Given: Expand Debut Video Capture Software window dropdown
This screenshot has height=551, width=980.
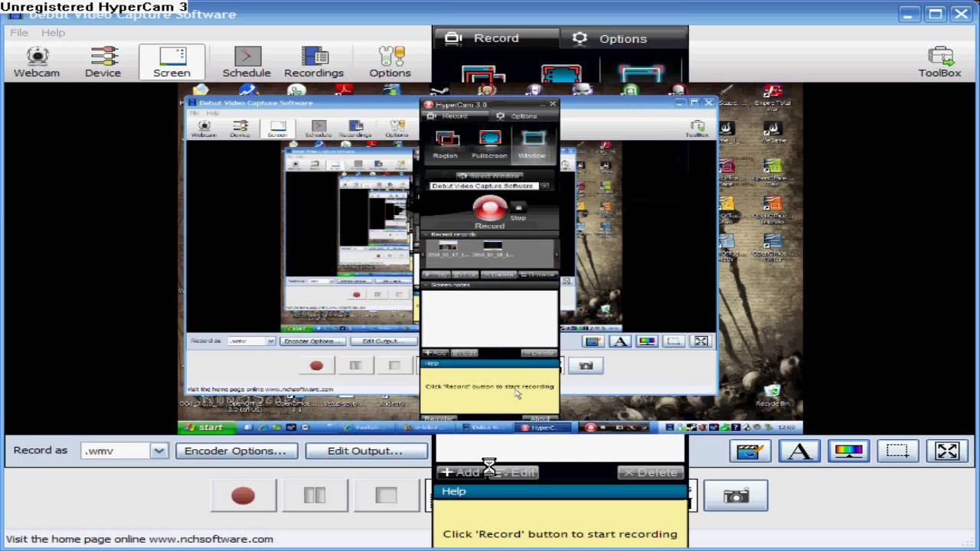Looking at the screenshot, I should click(x=545, y=186).
